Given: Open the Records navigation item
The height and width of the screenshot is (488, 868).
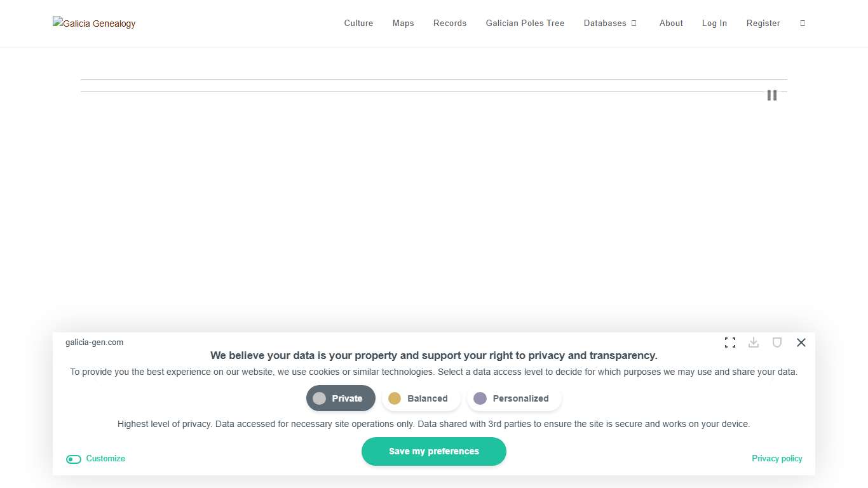Looking at the screenshot, I should pos(449,24).
